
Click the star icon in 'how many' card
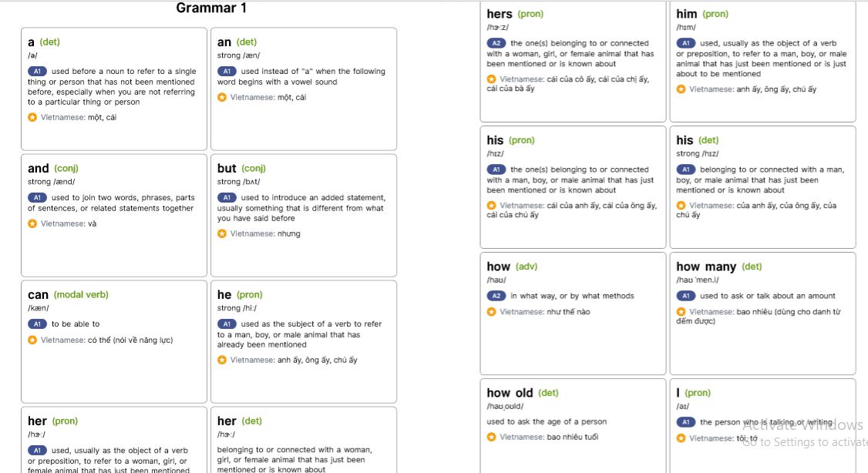(x=681, y=312)
